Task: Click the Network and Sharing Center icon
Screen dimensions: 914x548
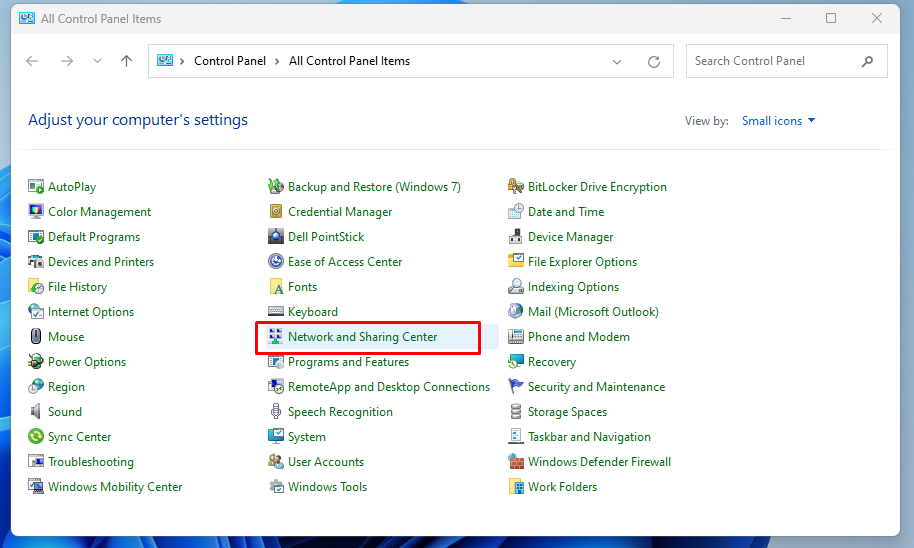Action: coord(276,337)
